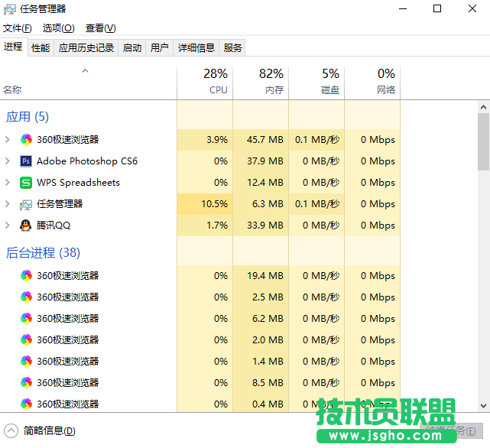
Task: Click the Adobe Photoshop CS6 icon
Action: 26,161
